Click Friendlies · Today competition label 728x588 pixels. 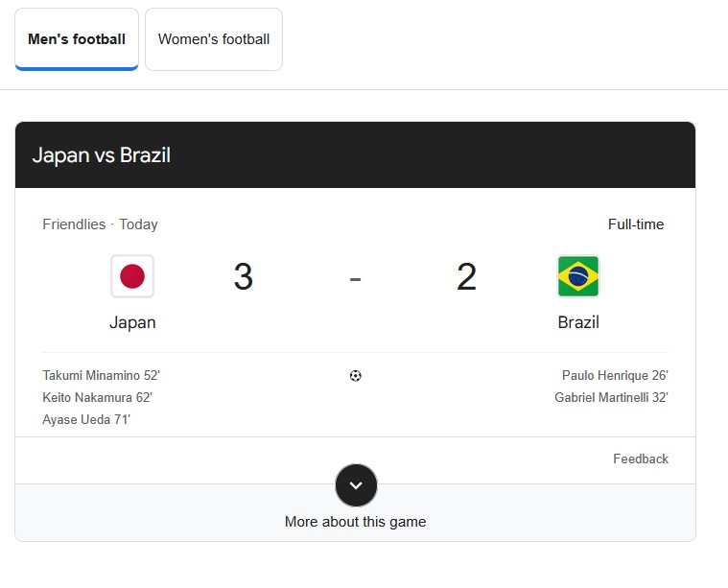[x=100, y=224]
